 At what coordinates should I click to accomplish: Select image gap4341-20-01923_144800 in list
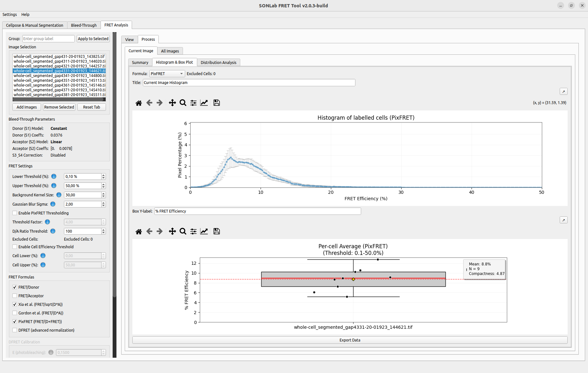coord(59,75)
